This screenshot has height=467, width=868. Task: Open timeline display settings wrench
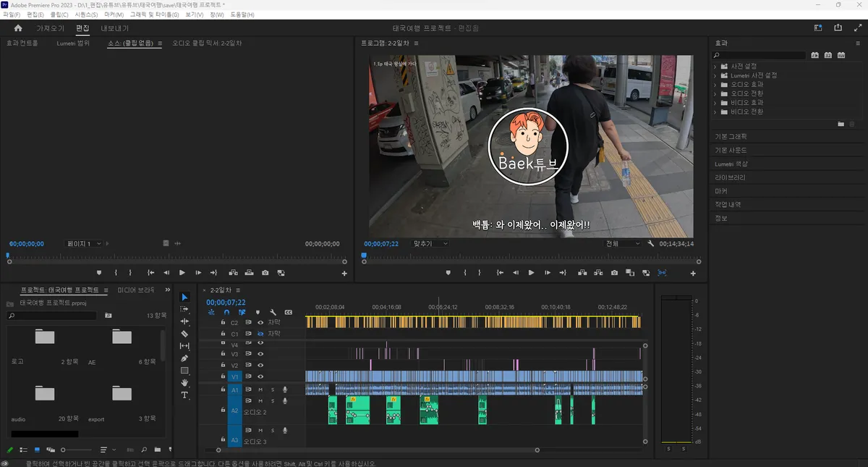pos(273,312)
